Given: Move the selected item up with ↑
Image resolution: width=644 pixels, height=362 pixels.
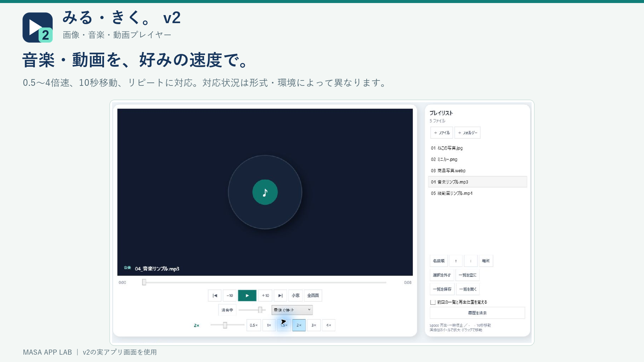Looking at the screenshot, I should click(x=456, y=261).
